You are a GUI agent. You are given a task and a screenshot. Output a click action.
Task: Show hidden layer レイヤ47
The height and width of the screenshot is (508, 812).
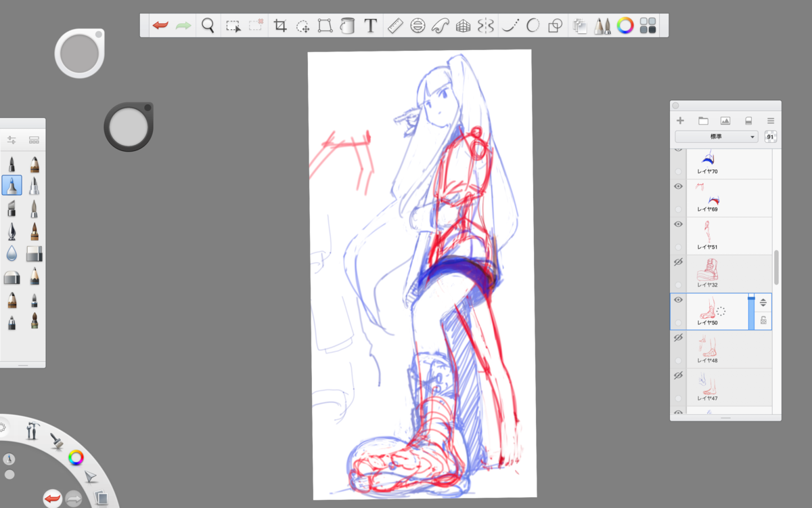coord(679,375)
